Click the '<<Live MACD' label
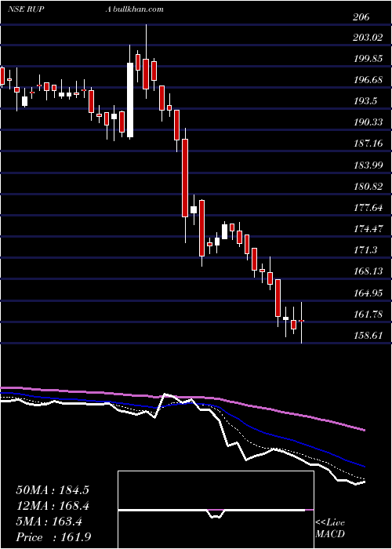 click(330, 528)
